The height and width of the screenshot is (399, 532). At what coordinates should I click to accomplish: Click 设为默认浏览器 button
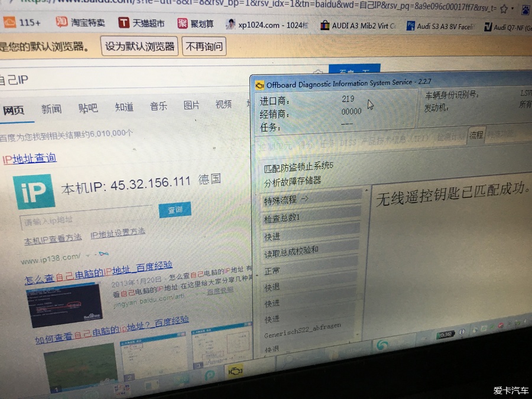(x=140, y=46)
